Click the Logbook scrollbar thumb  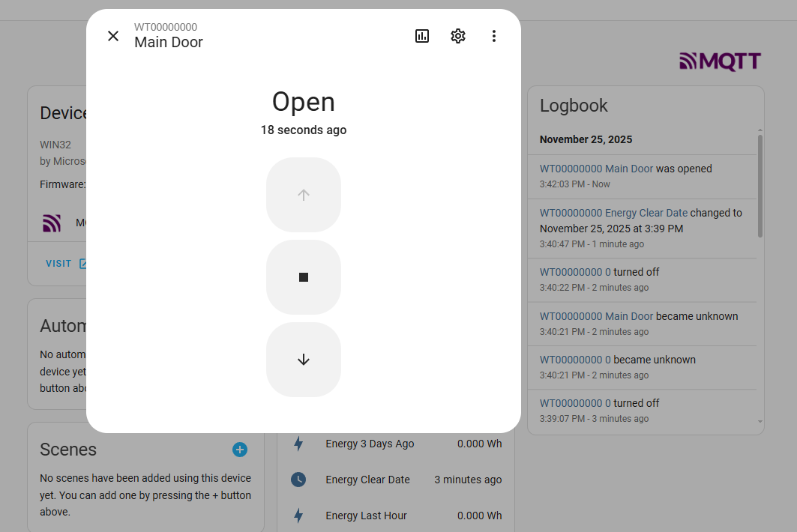[x=760, y=186]
